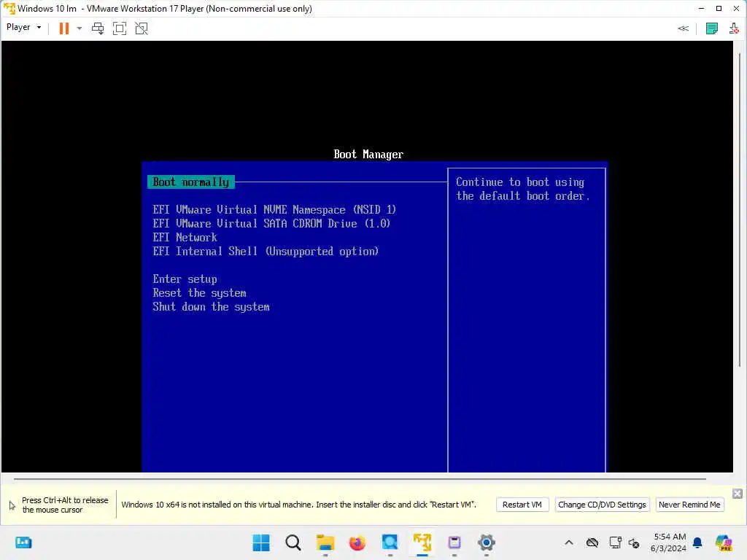Click Never Remind Me button
Image resolution: width=747 pixels, height=560 pixels.
689,505
